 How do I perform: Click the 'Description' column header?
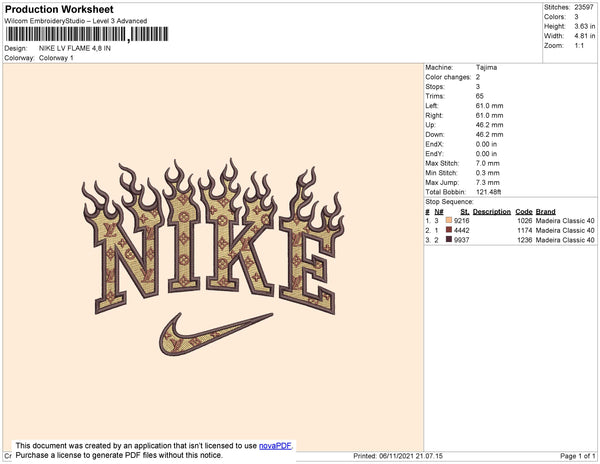pyautogui.click(x=492, y=212)
